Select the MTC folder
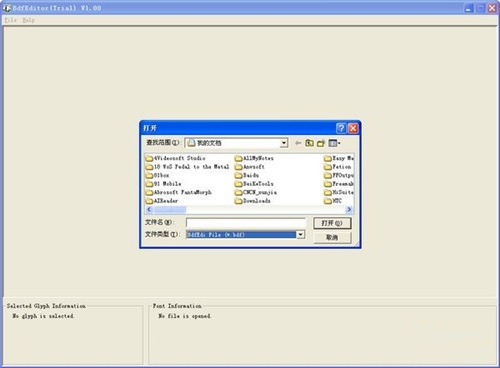The image size is (500, 368). click(333, 201)
